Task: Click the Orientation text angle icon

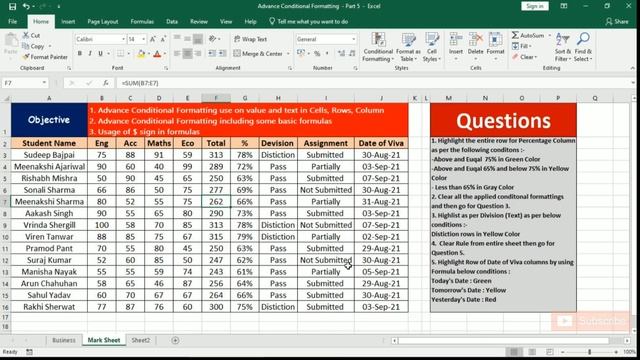Action: click(x=213, y=39)
